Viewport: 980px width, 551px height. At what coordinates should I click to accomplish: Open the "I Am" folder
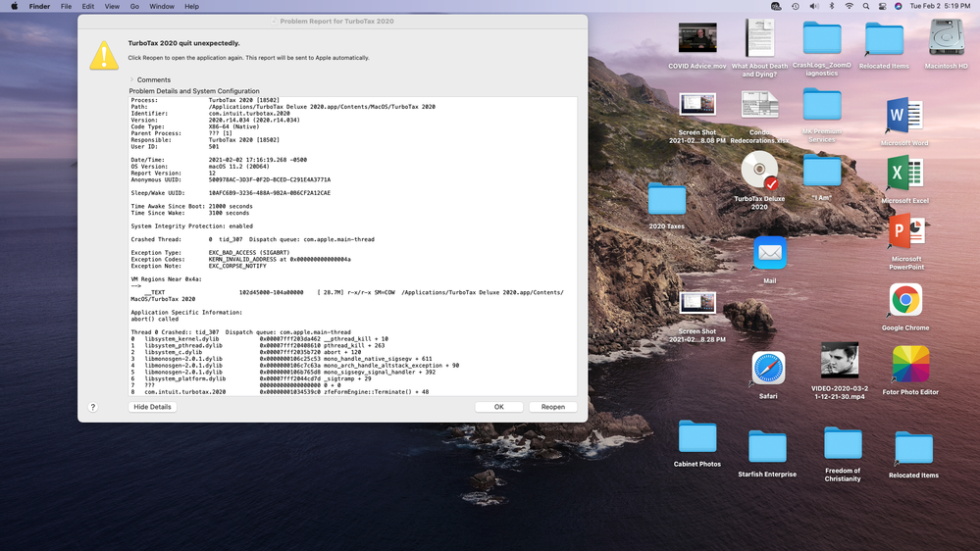tap(821, 171)
